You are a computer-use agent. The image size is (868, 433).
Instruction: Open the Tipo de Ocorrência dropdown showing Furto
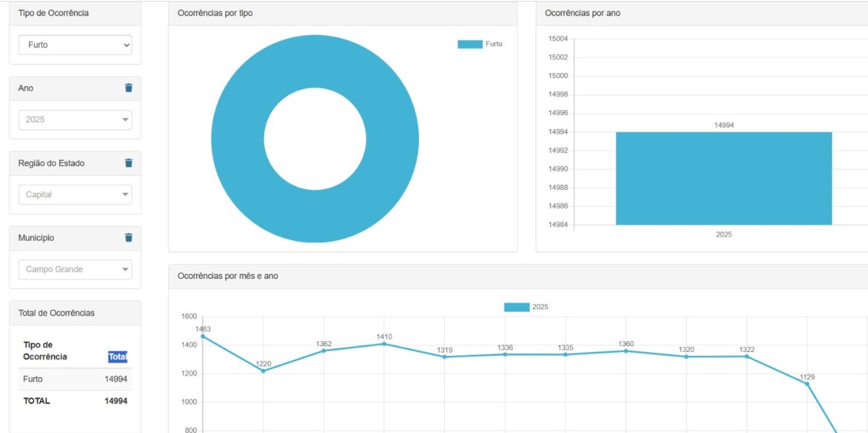coord(75,45)
